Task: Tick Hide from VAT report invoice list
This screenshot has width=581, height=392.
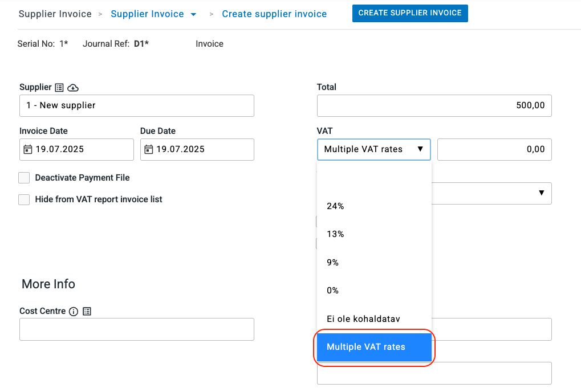Action: point(24,199)
